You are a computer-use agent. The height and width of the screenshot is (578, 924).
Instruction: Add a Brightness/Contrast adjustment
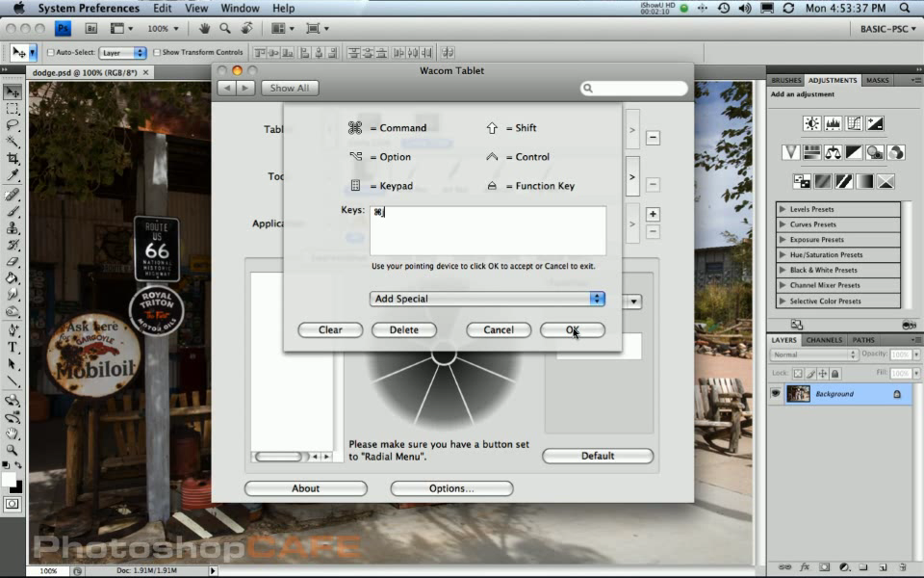811,123
